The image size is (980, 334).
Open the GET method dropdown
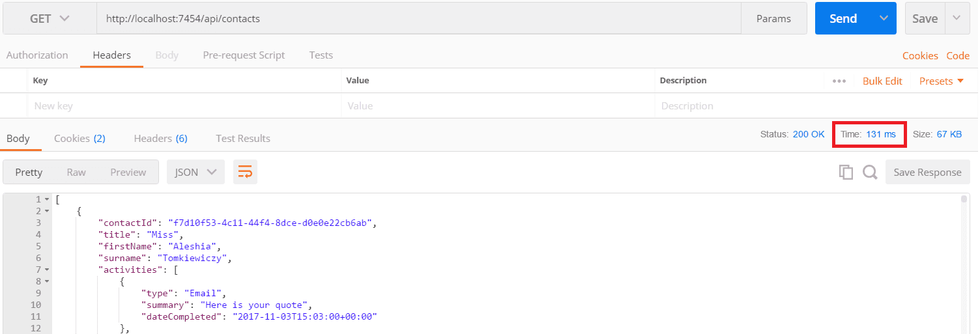coord(50,19)
